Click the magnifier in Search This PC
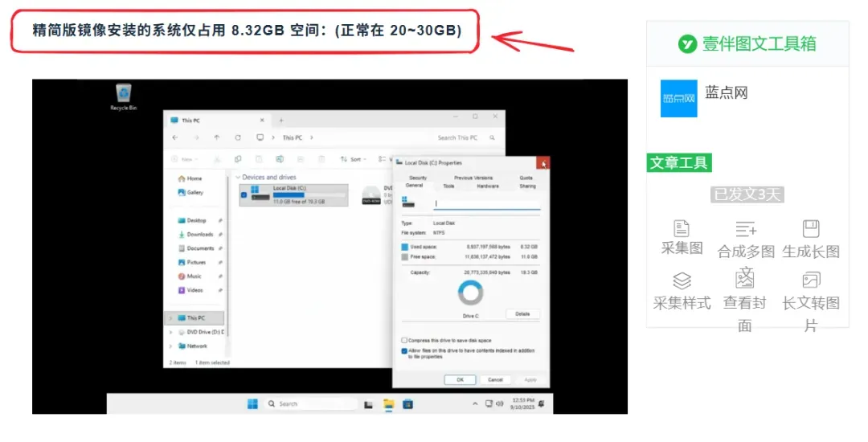This screenshot has width=868, height=442. (x=492, y=137)
